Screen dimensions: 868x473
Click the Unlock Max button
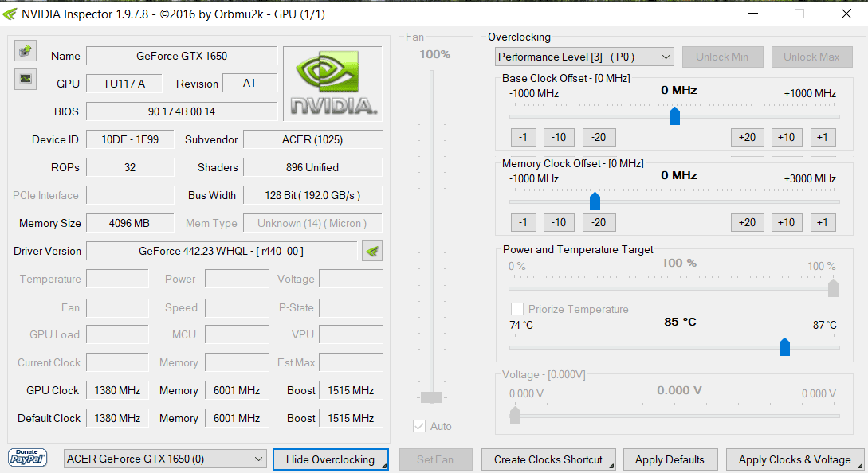coord(811,57)
